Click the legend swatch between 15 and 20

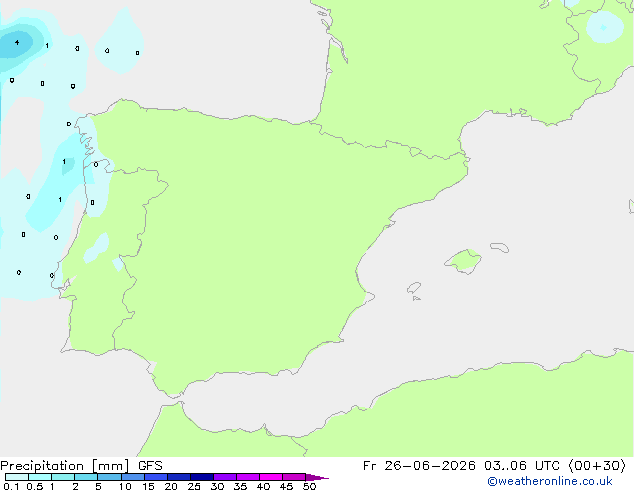tap(156, 477)
